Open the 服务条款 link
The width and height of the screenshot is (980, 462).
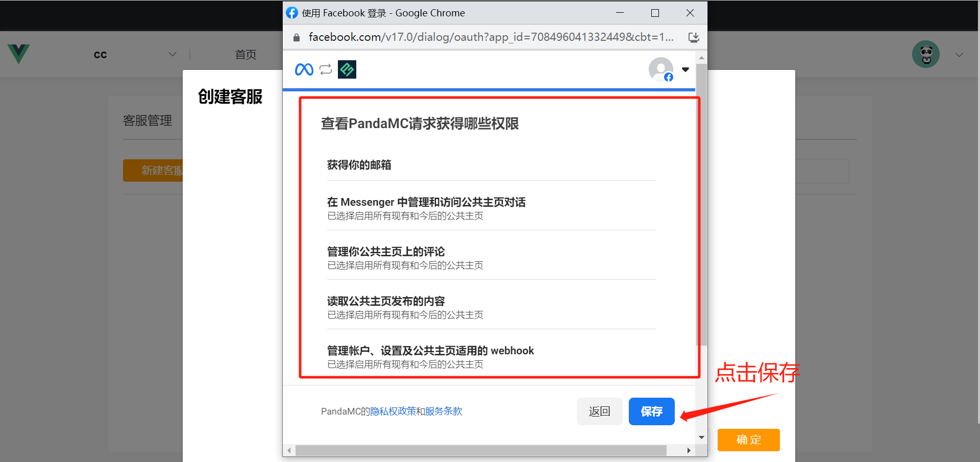(x=444, y=411)
